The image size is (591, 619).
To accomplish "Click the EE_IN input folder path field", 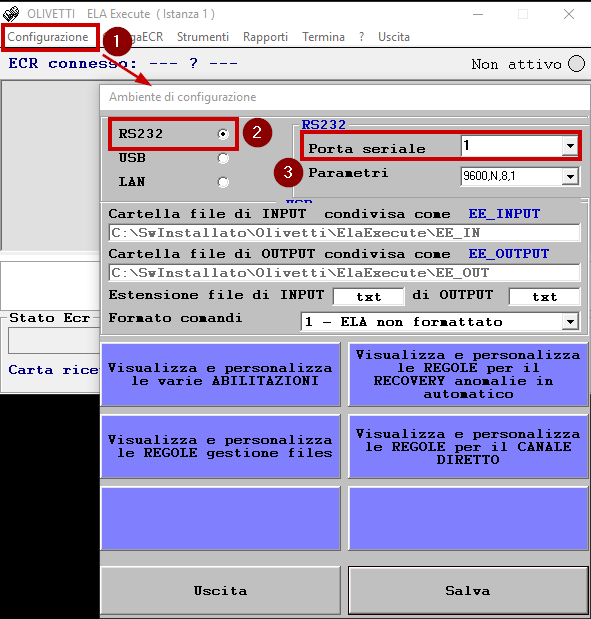I will tap(344, 233).
